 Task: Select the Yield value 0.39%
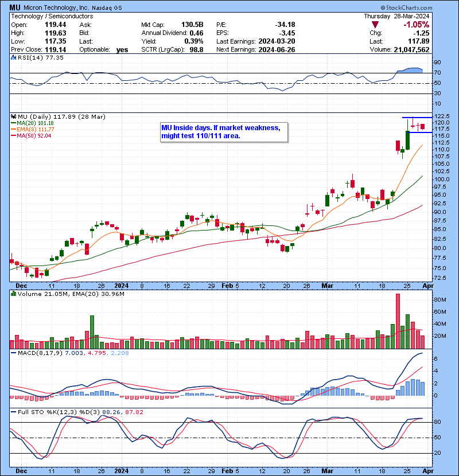pyautogui.click(x=194, y=41)
